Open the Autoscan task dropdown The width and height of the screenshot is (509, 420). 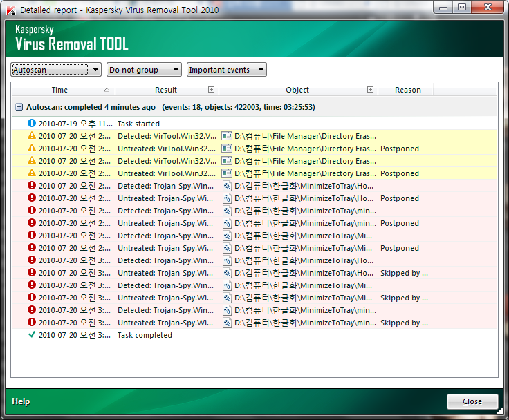click(x=56, y=69)
